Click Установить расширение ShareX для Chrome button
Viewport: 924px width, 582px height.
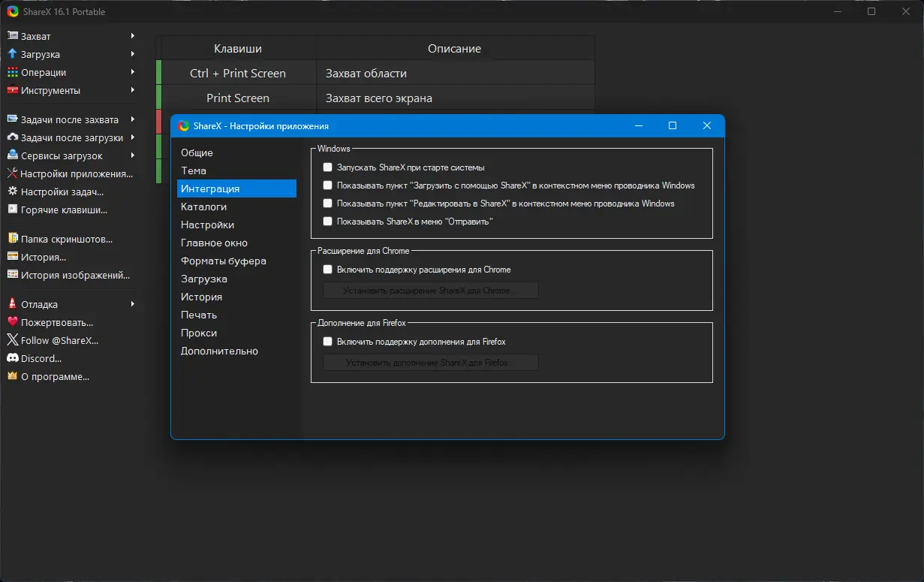(430, 291)
